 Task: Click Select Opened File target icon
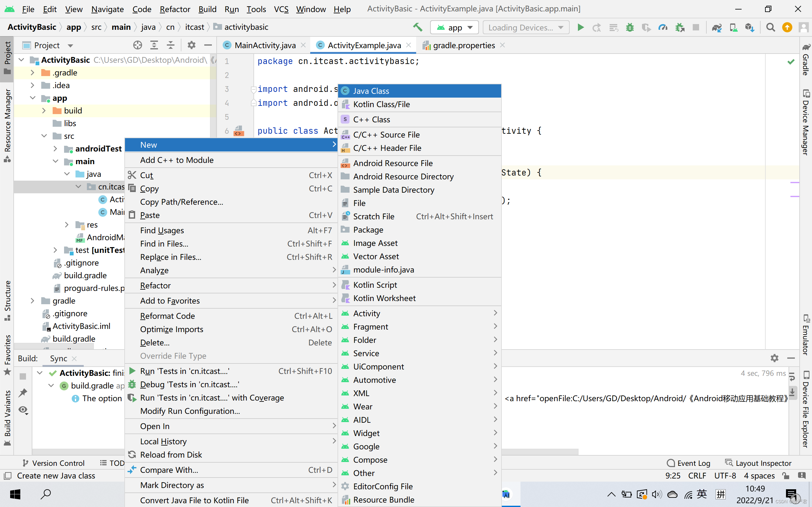point(138,45)
